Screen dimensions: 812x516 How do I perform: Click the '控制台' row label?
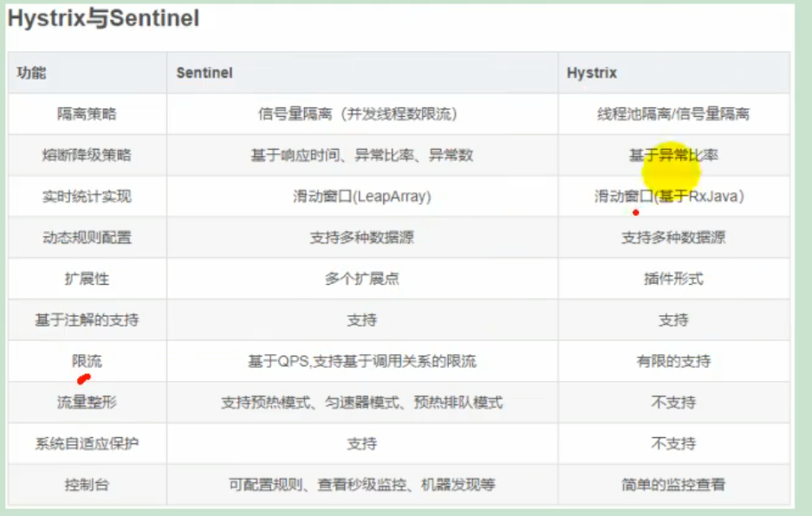(x=87, y=485)
